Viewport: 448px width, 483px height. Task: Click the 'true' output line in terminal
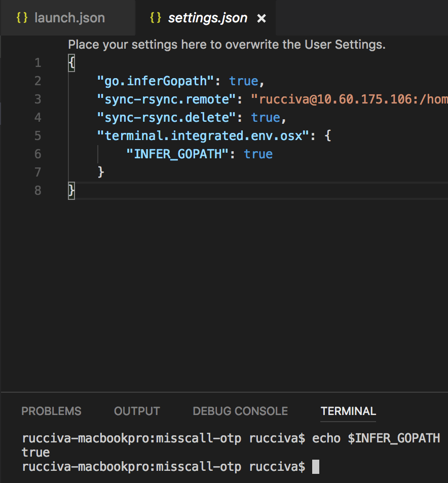tap(35, 453)
